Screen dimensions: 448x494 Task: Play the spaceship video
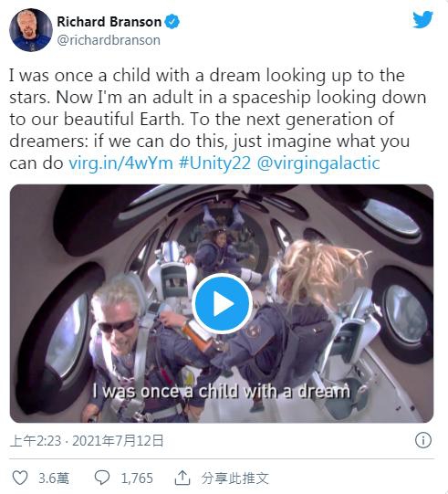(x=222, y=304)
